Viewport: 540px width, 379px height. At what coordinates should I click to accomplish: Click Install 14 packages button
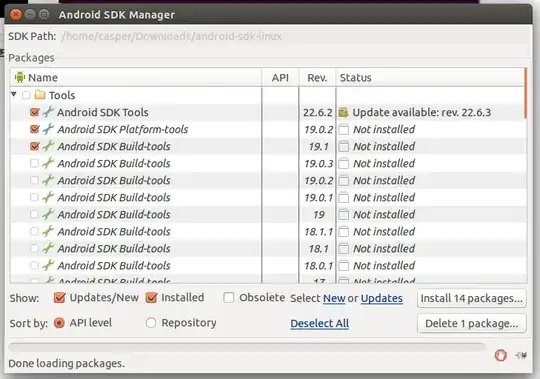tap(472, 298)
